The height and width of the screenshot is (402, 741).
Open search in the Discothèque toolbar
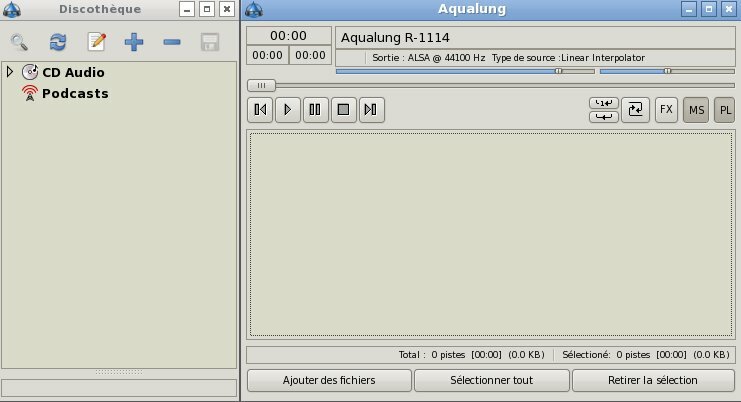19,42
